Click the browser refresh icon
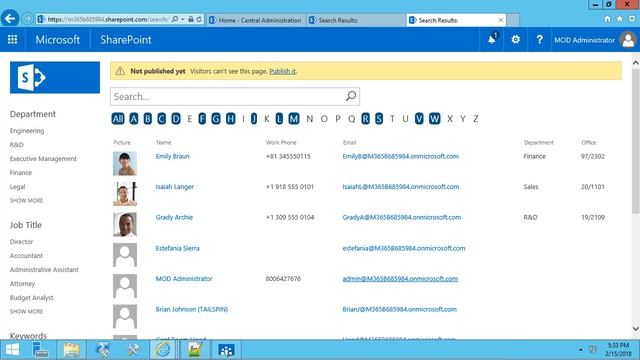 tap(199, 19)
